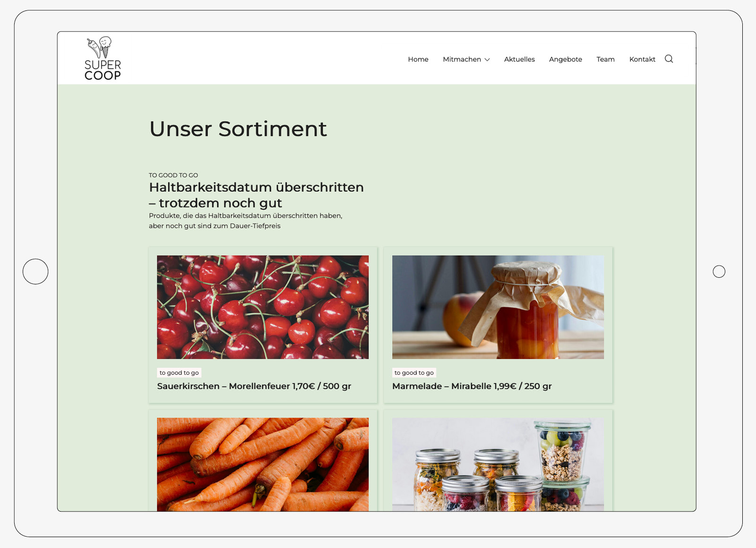Open the Mirabelle jam jar photo

[x=498, y=307]
